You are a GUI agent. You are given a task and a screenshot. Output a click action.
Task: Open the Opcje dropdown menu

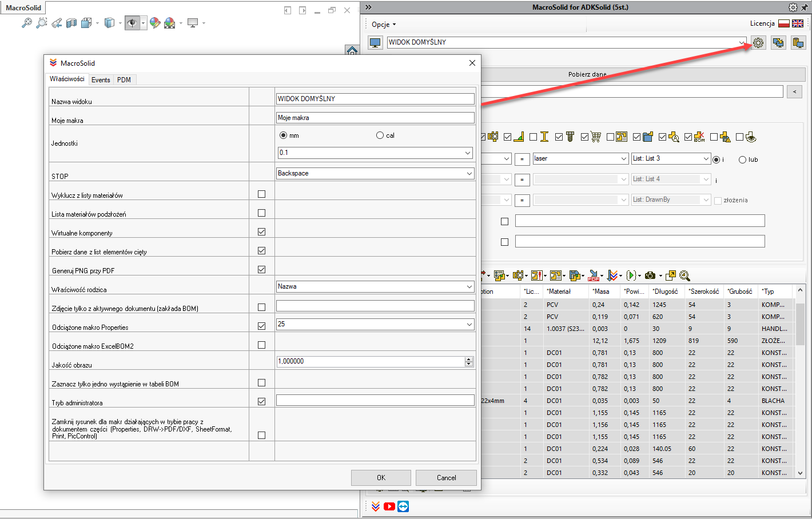pyautogui.click(x=383, y=25)
